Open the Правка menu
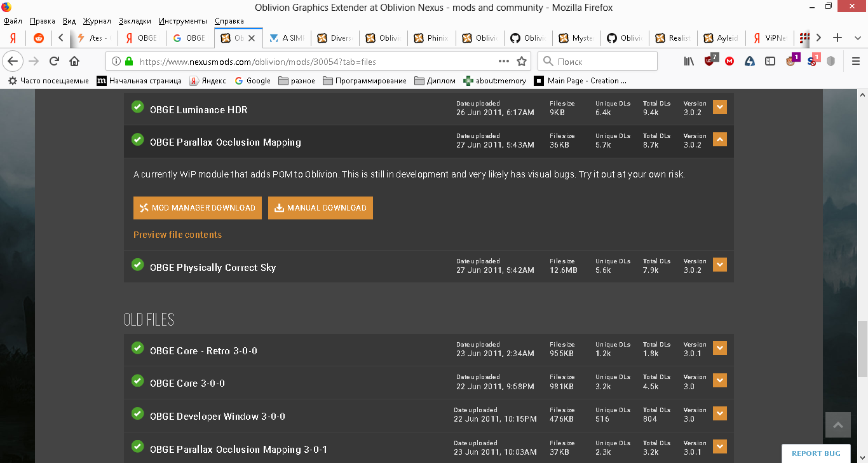The width and height of the screenshot is (868, 463). pyautogui.click(x=43, y=21)
